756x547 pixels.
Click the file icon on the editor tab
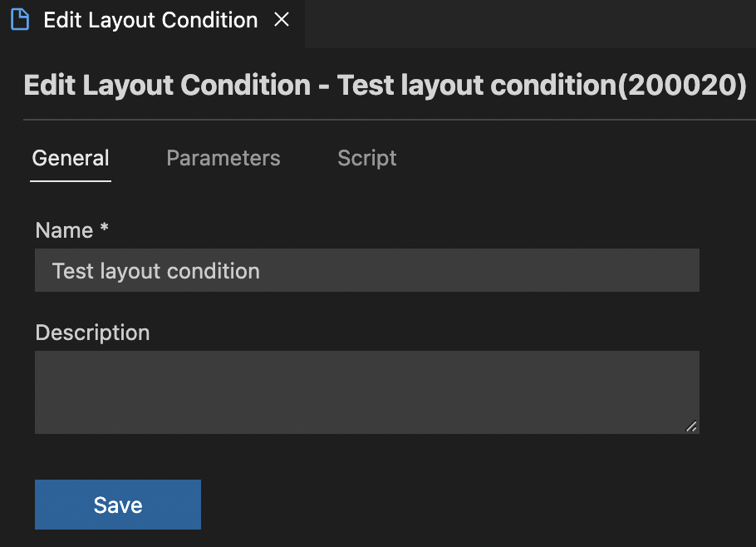[20, 20]
